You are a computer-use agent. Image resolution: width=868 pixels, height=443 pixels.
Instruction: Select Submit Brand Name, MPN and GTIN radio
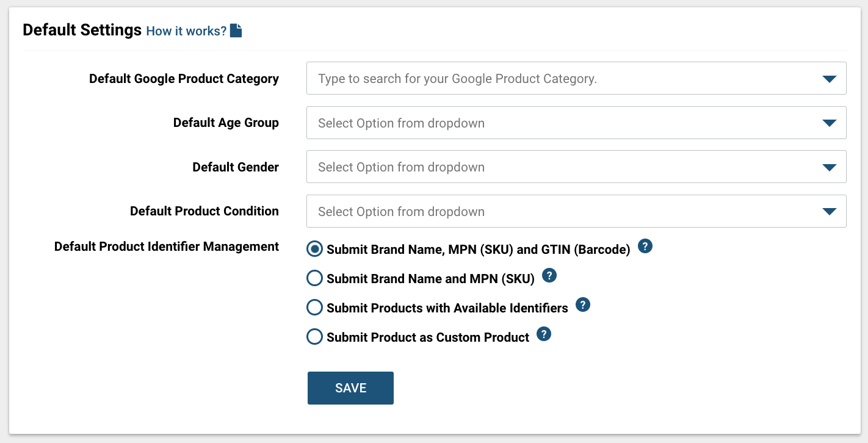coord(314,249)
